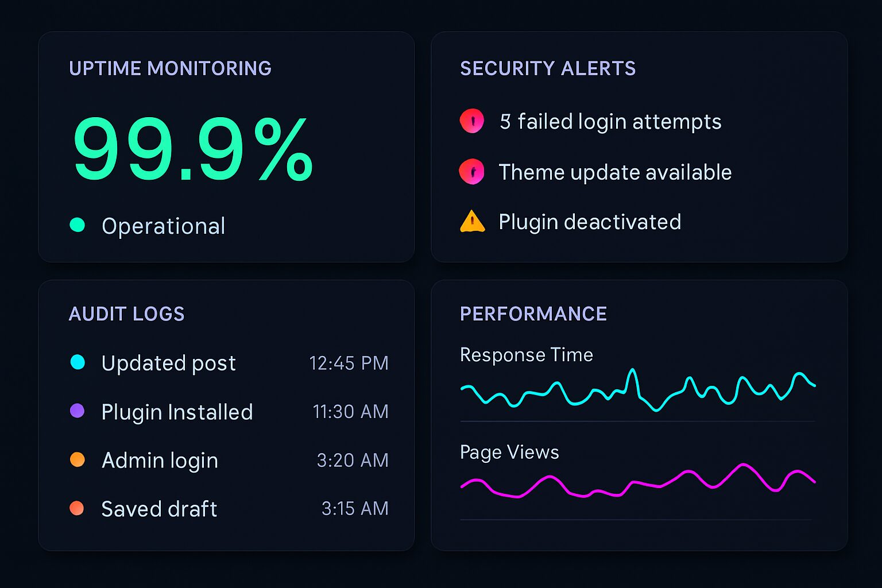This screenshot has width=882, height=588.
Task: Select the warning triangle next to Plugin deactivated
Action: coord(471,221)
